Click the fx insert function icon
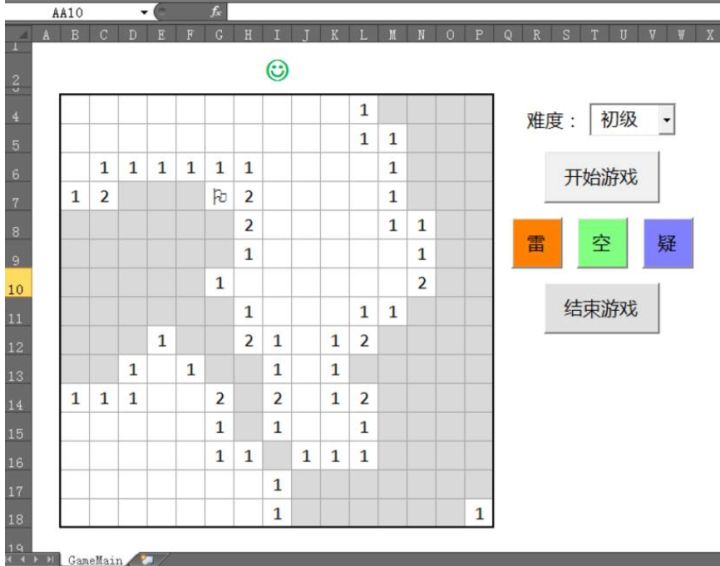 pos(216,11)
